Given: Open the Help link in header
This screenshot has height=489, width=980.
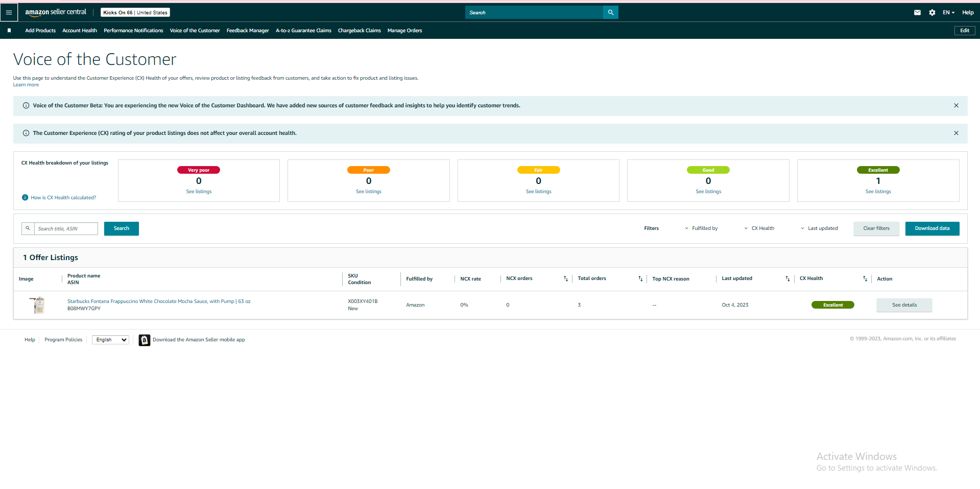Looking at the screenshot, I should point(968,12).
